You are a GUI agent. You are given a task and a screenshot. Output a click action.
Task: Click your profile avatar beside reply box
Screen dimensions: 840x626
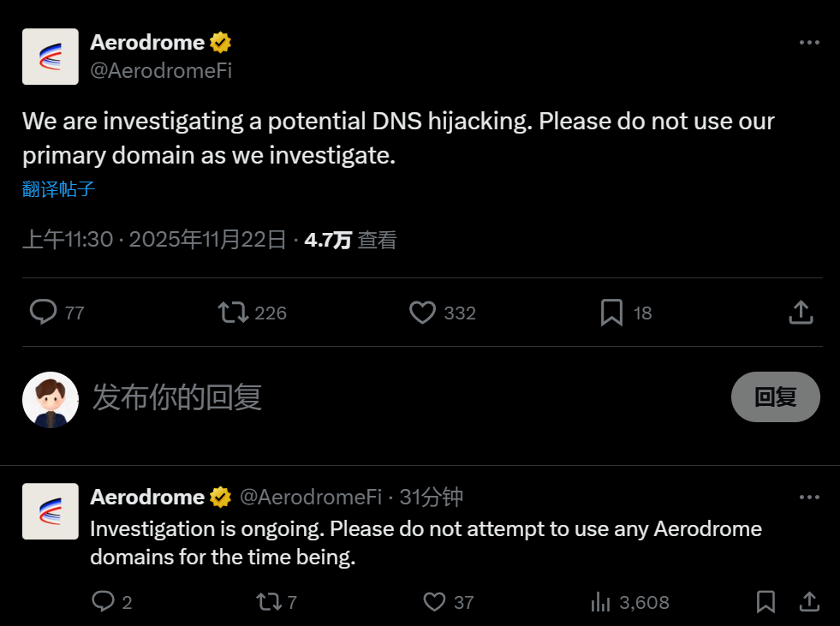50,399
